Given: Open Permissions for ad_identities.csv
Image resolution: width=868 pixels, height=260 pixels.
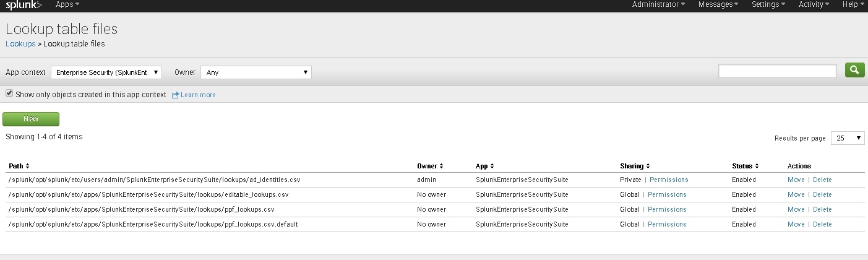Looking at the screenshot, I should coord(669,180).
